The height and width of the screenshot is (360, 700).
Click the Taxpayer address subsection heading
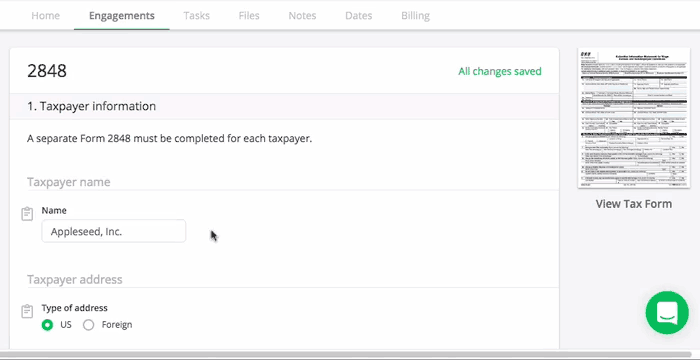75,280
